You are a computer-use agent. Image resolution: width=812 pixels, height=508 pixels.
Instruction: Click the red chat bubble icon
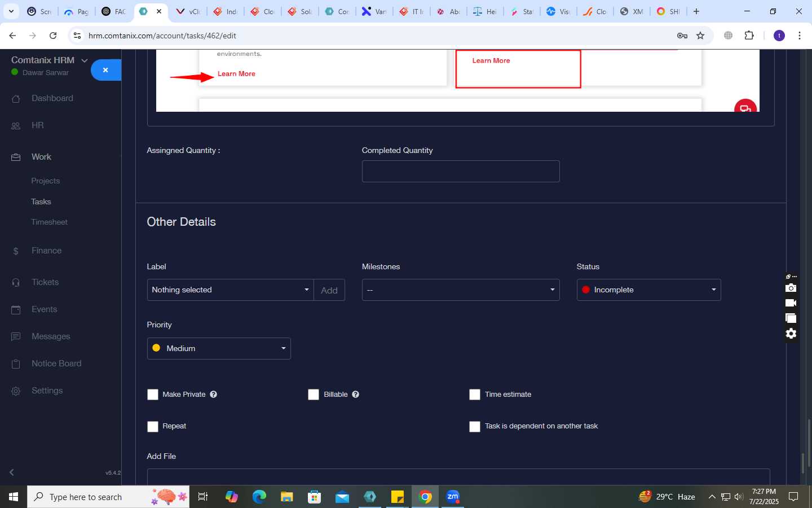coord(745,107)
